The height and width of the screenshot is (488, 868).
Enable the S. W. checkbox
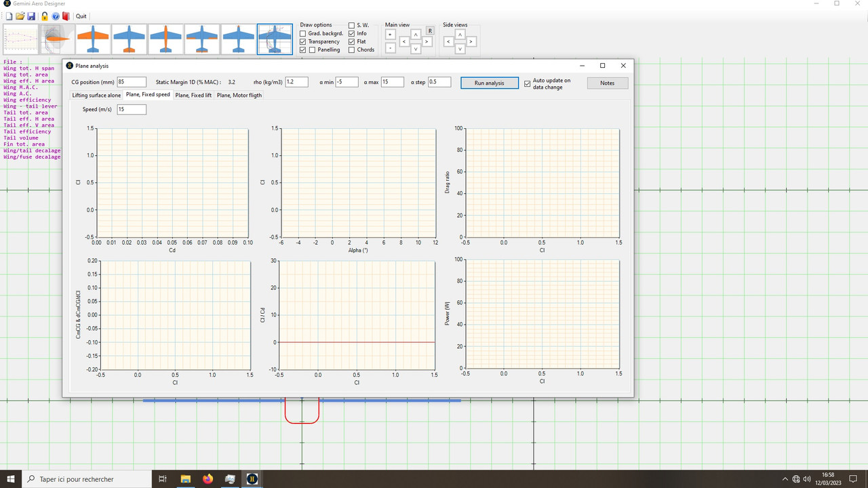[x=352, y=25]
